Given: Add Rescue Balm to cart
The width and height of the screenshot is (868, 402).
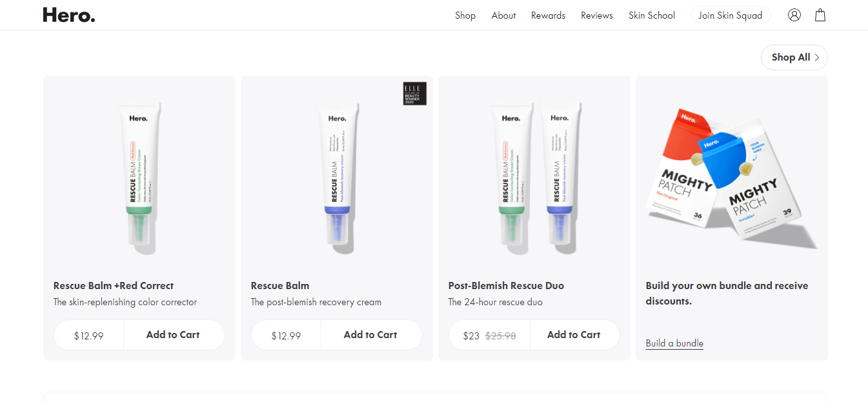Looking at the screenshot, I should tap(370, 335).
